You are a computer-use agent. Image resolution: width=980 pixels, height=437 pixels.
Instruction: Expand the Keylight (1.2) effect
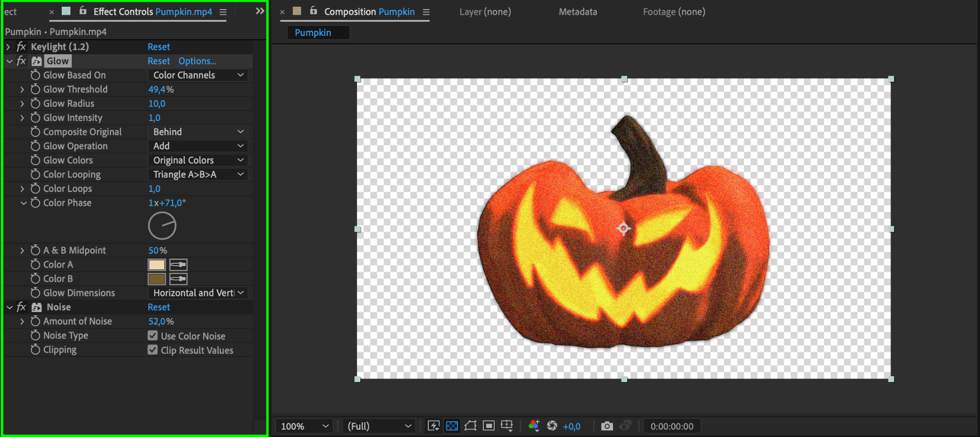[x=8, y=47]
